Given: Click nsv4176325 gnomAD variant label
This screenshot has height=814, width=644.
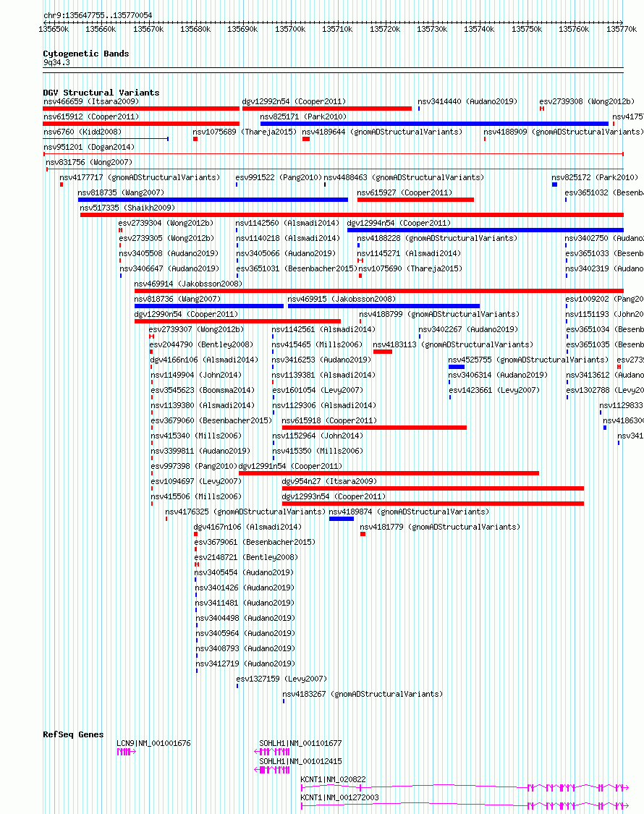Looking at the screenshot, I should click(245, 512).
